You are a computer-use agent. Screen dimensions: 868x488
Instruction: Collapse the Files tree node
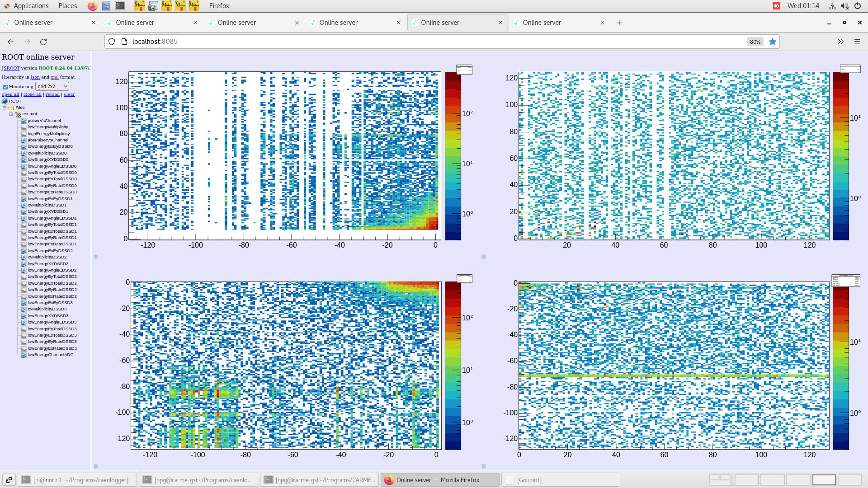pyautogui.click(x=5, y=108)
